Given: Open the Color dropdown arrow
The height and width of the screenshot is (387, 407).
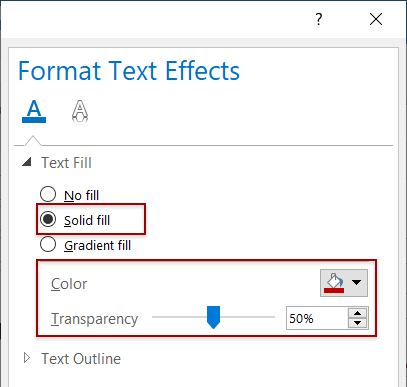Looking at the screenshot, I should coord(356,283).
